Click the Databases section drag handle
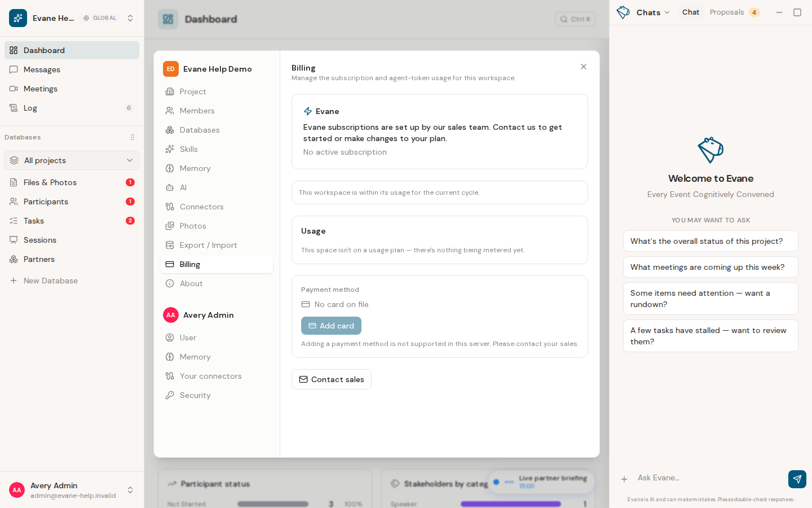The height and width of the screenshot is (508, 812). coord(133,137)
